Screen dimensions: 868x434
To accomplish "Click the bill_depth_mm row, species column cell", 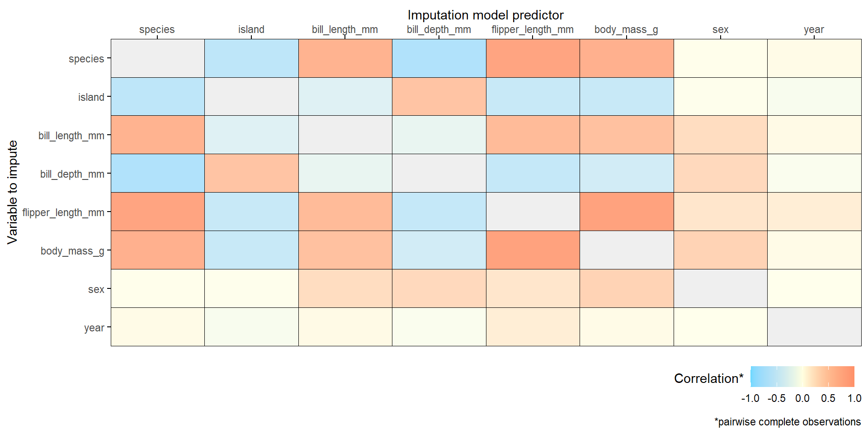I will point(157,173).
